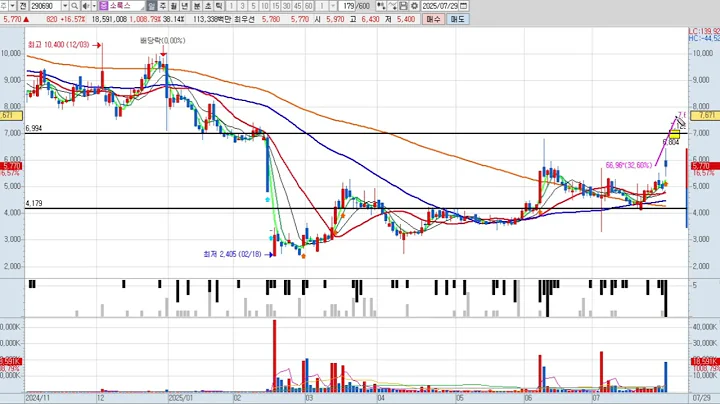Image resolution: width=720 pixels, height=404 pixels.
Task: Switch chart to second (초) period
Action: point(208,6)
